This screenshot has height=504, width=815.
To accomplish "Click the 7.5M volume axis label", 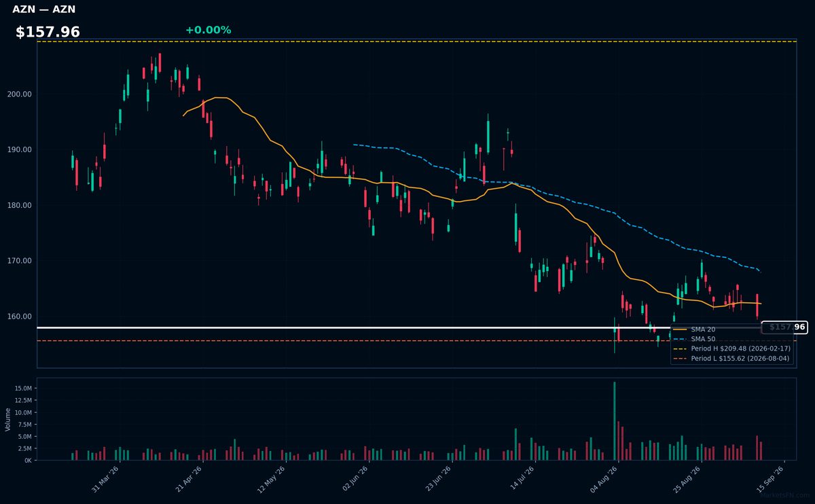I will [25, 425].
